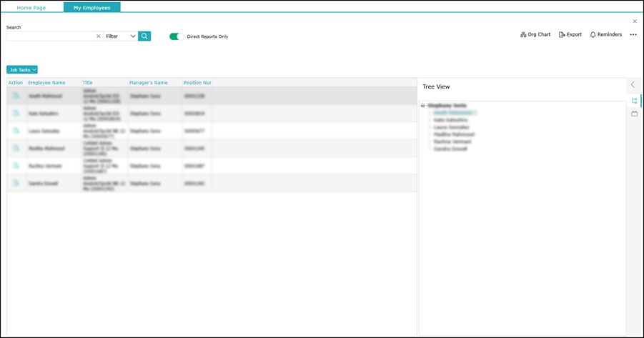
Task: Sort by Manager's Name column header
Action: (x=148, y=83)
